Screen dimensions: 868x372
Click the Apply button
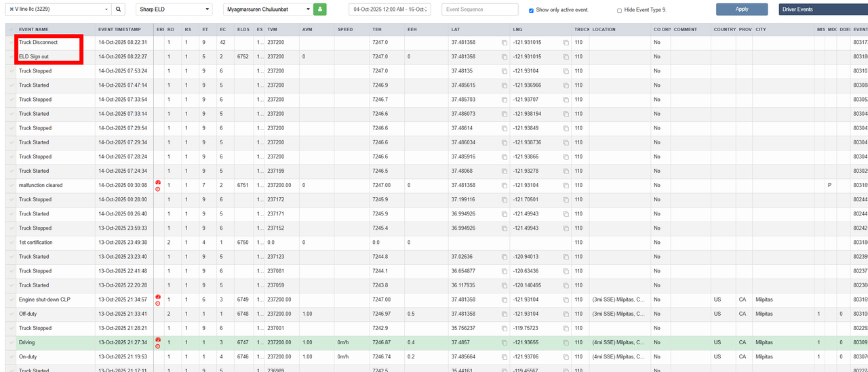[742, 9]
